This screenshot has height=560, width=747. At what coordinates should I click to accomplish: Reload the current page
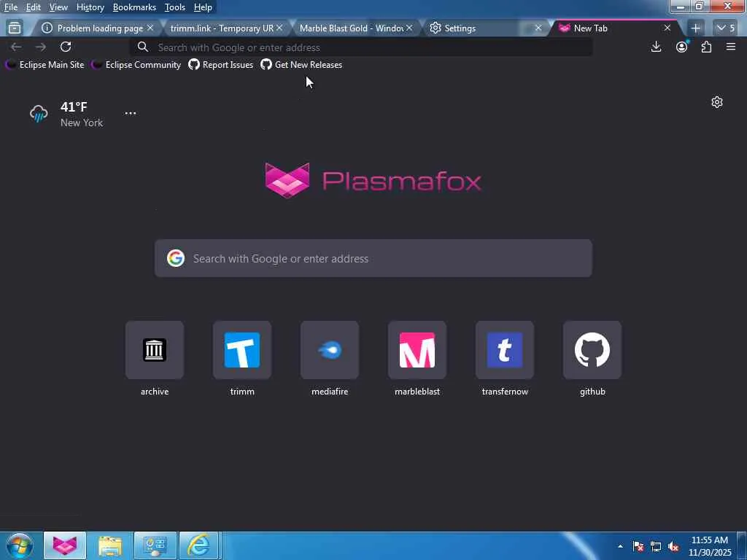[x=66, y=47]
